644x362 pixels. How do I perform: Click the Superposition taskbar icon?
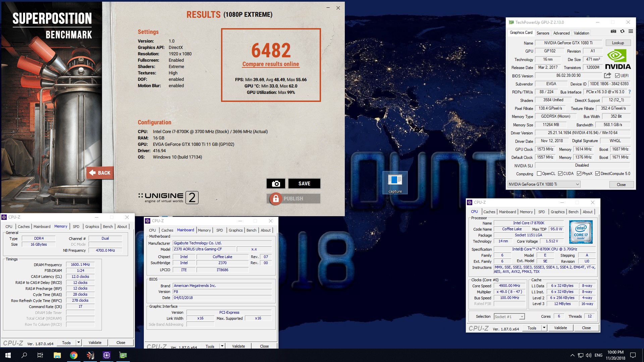click(x=90, y=355)
